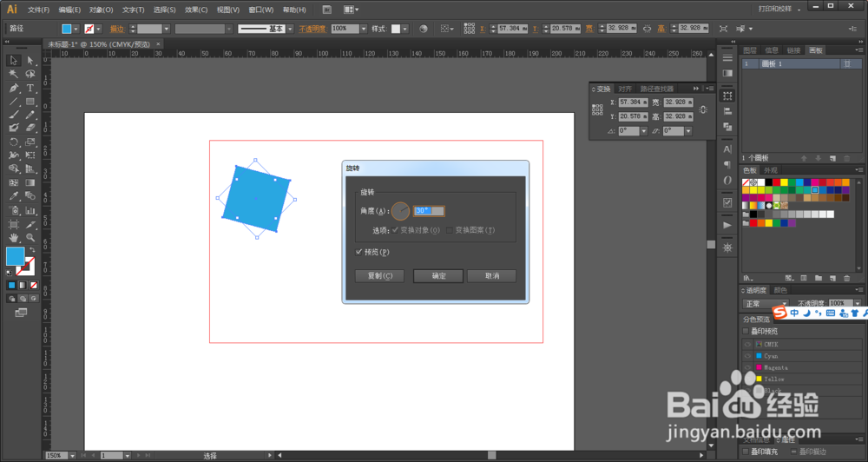Open the rotate angle dropdown in Transform panel
Image resolution: width=868 pixels, height=462 pixels.
(x=643, y=131)
